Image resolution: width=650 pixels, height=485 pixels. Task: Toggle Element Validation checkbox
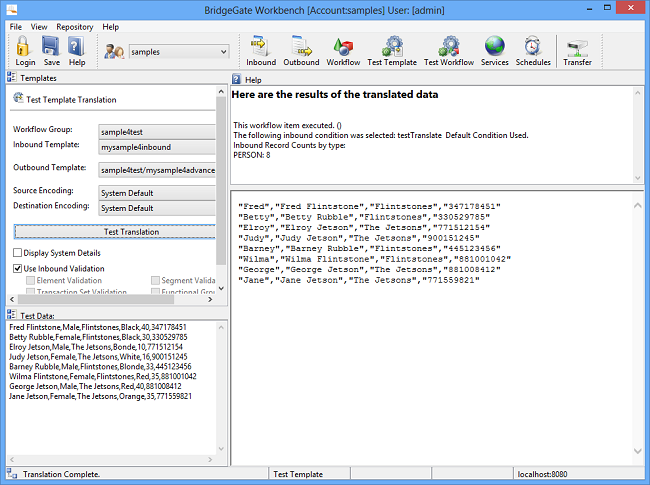pyautogui.click(x=30, y=280)
